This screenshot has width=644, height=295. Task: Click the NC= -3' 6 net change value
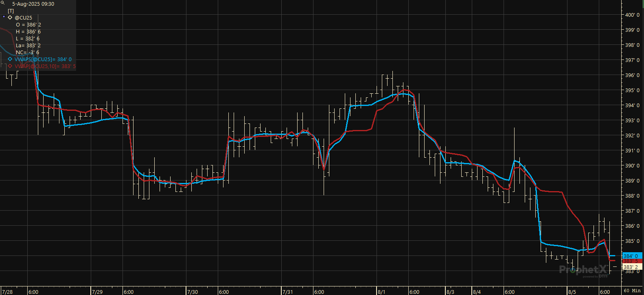pyautogui.click(x=28, y=53)
